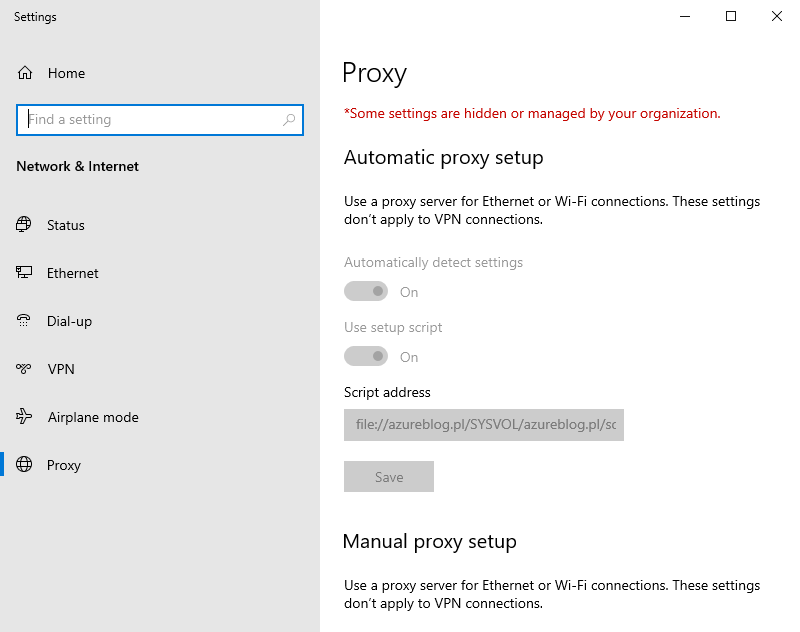Navigate to VPN settings entry
Image resolution: width=800 pixels, height=632 pixels.
(62, 369)
